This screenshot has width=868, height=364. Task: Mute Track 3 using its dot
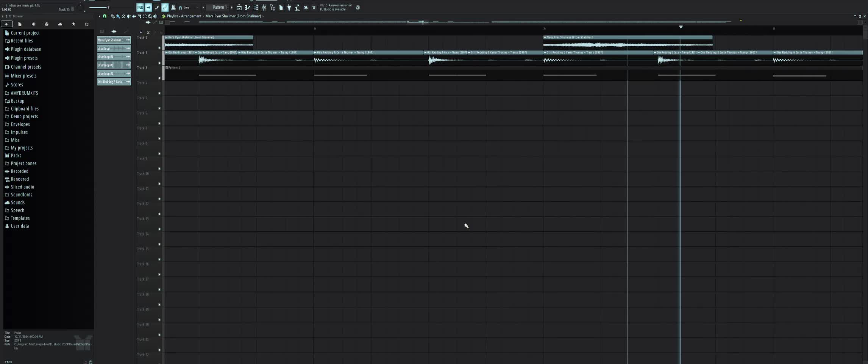point(159,78)
